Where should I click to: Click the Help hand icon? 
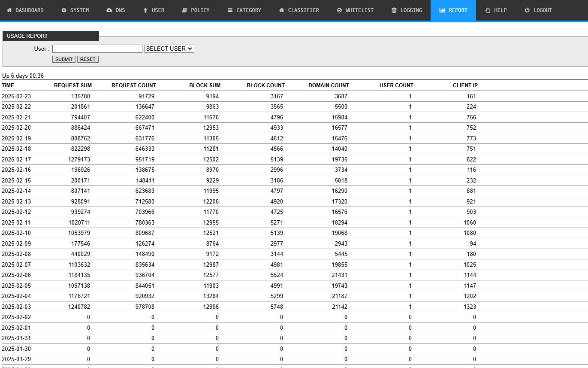[488, 10]
